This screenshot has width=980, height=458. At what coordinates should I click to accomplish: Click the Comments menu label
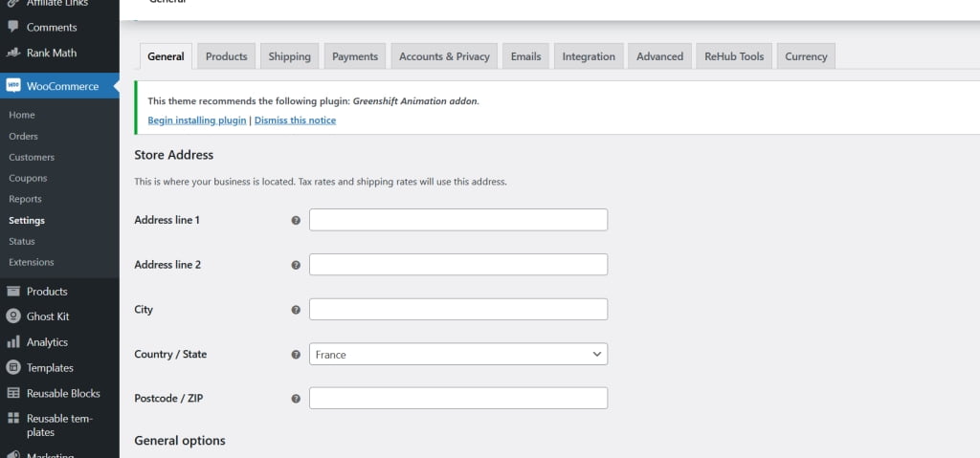pyautogui.click(x=52, y=28)
